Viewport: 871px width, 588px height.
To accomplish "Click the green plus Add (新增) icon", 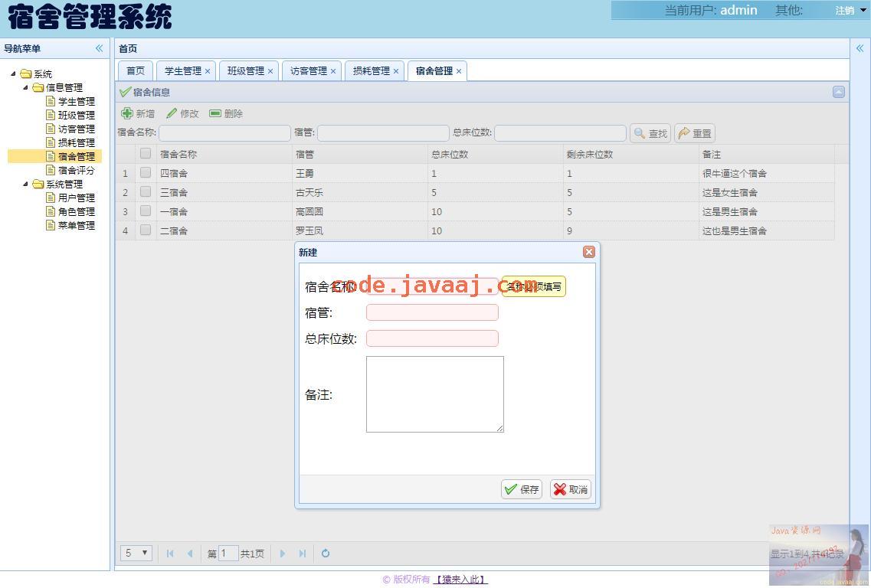I will (127, 113).
